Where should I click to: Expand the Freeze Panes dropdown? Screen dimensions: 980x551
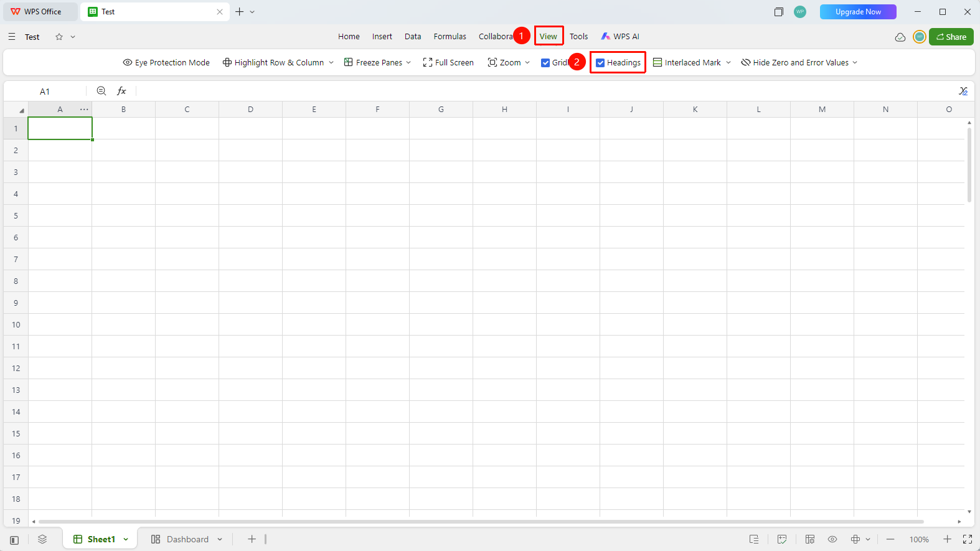[x=408, y=63]
